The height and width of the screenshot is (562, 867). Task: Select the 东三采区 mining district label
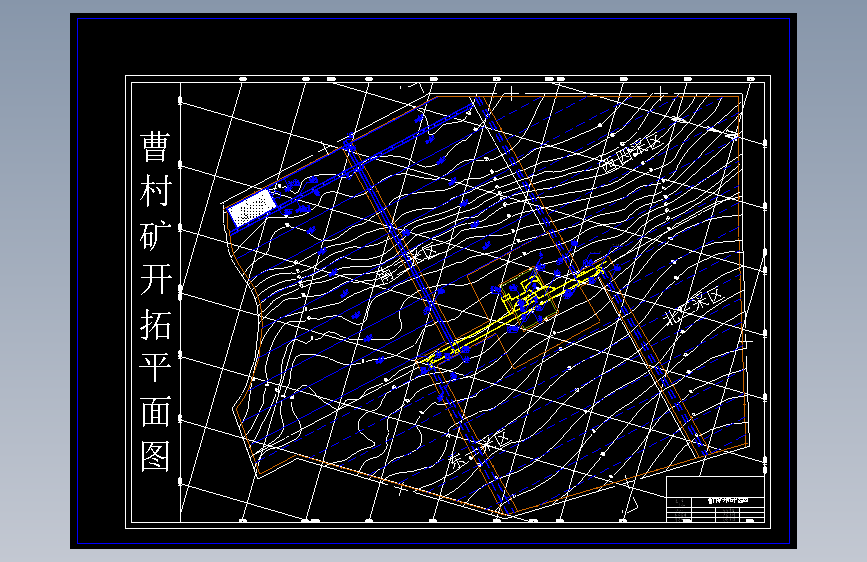478,450
